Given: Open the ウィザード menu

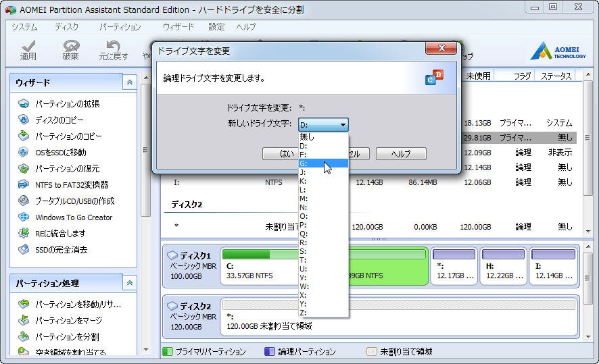Looking at the screenshot, I should 178,27.
